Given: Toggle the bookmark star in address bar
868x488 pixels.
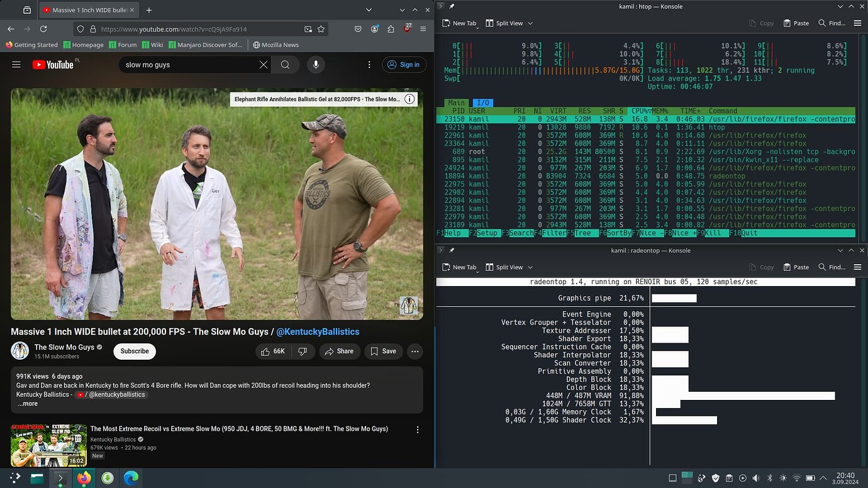Looking at the screenshot, I should coord(321,29).
